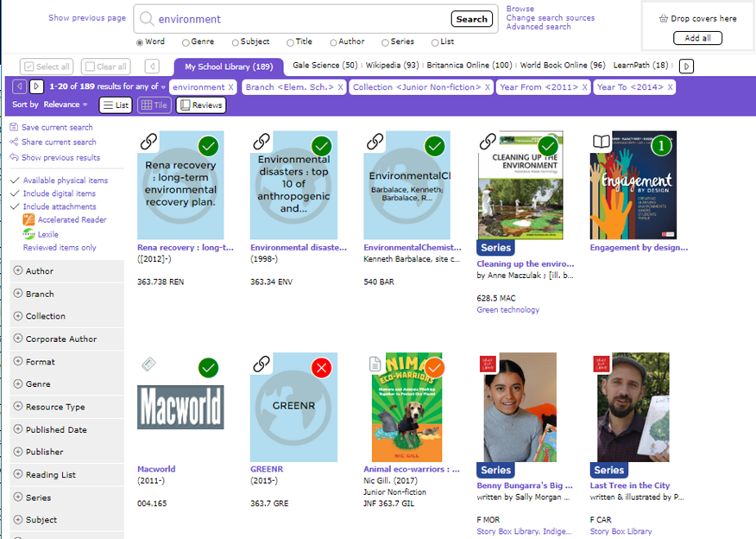756x539 pixels.
Task: Go to the previous results page arrow
Action: click(x=19, y=87)
